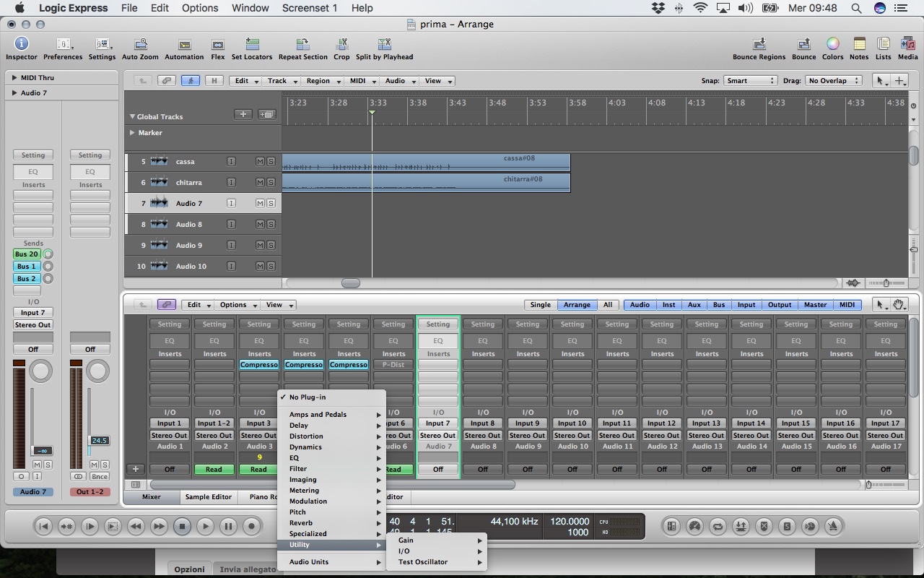Mute the Audio 7 inspector channel strip
Screen dimensions: 924x578
click(x=37, y=465)
